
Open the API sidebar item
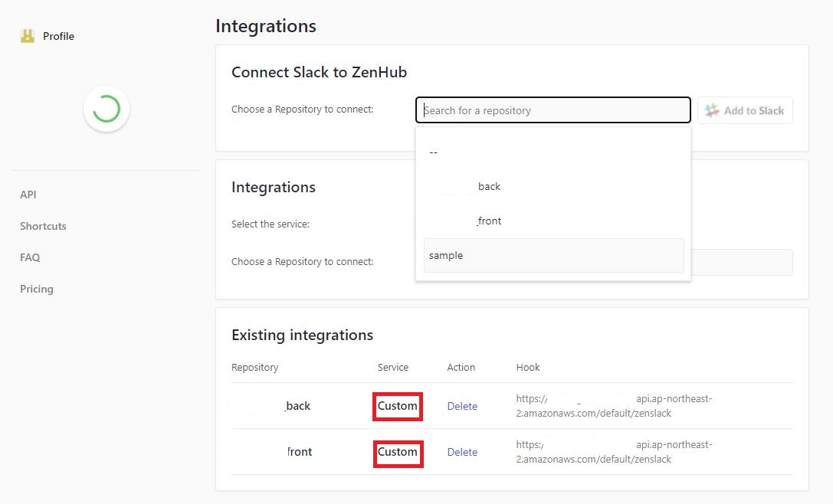coord(28,195)
